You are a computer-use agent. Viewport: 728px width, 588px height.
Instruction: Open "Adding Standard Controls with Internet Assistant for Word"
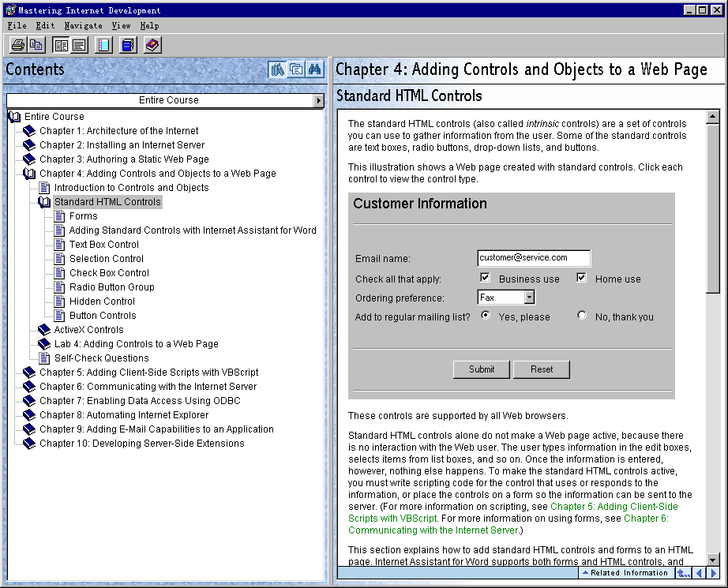193,230
